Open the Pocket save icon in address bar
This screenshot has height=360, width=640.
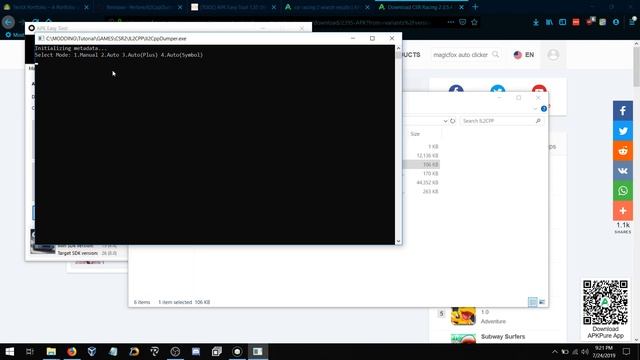[x=462, y=22]
